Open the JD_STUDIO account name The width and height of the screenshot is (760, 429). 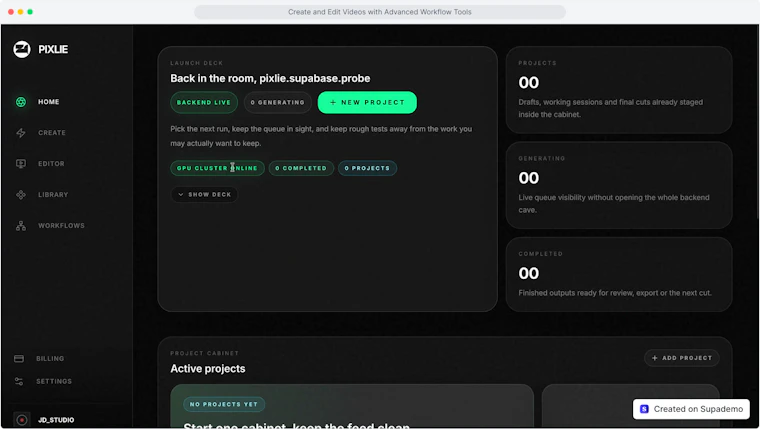point(56,420)
